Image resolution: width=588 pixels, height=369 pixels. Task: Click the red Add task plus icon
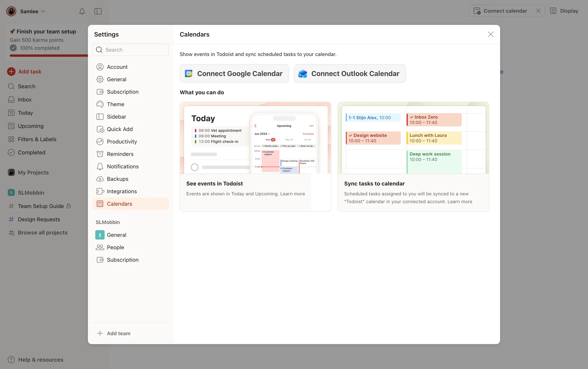click(11, 71)
